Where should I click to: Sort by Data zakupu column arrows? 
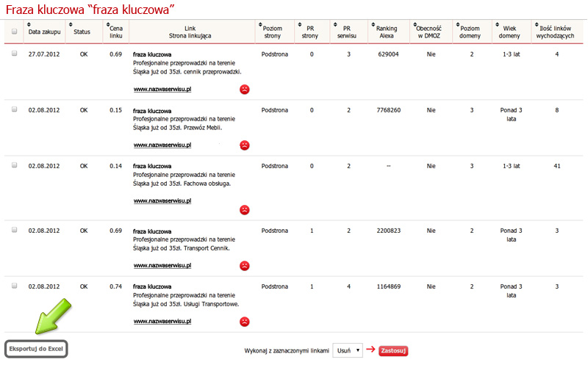tap(44, 32)
